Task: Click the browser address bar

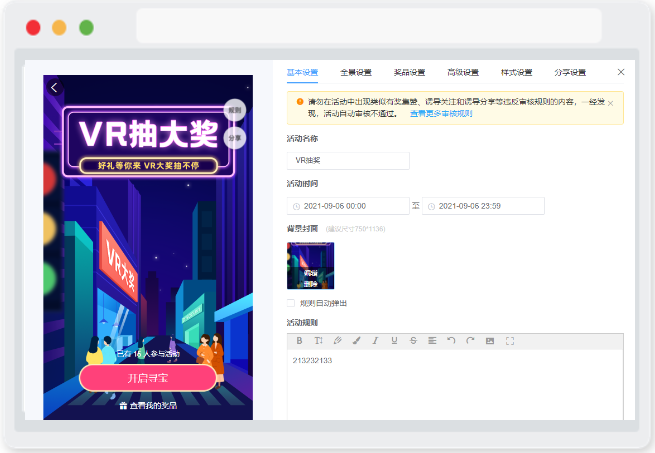Action: (369, 25)
